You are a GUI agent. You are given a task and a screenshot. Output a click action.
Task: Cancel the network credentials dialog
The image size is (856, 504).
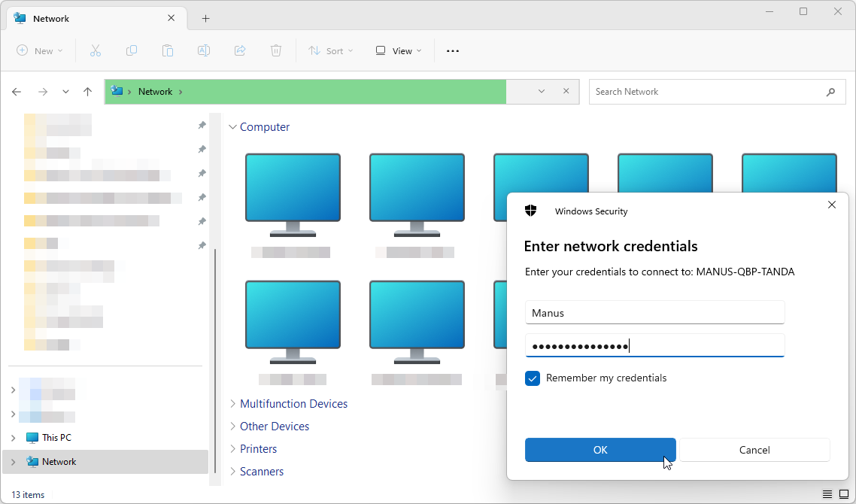point(754,450)
